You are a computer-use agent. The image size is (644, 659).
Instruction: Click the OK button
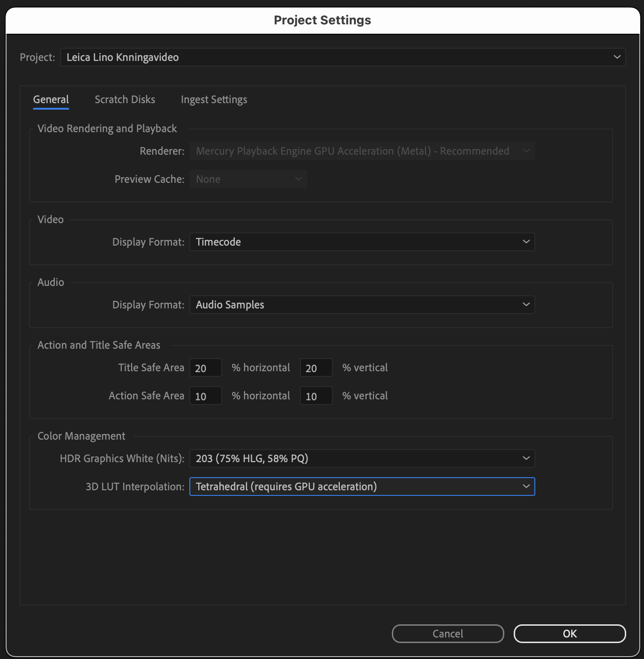[569, 633]
